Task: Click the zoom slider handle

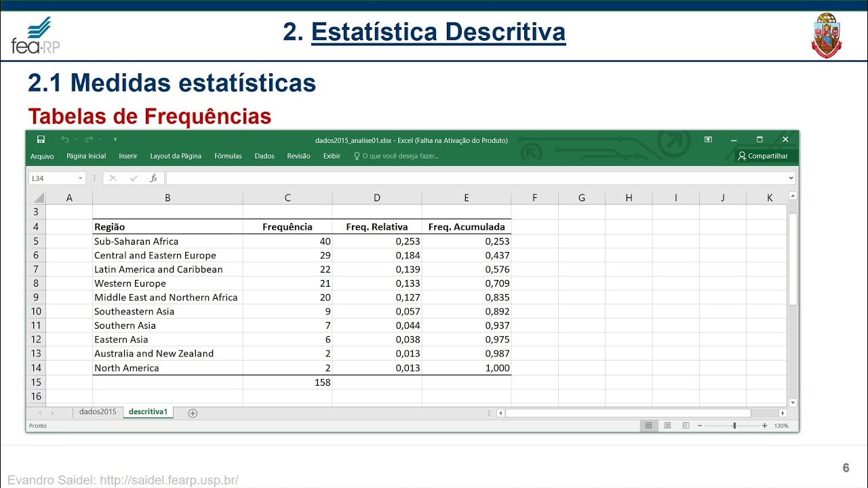Action: pyautogui.click(x=734, y=426)
